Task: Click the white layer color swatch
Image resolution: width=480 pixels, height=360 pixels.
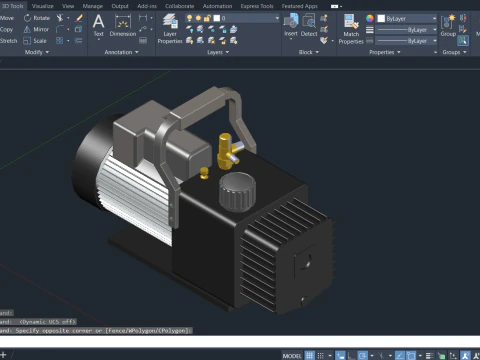Action: [217, 18]
